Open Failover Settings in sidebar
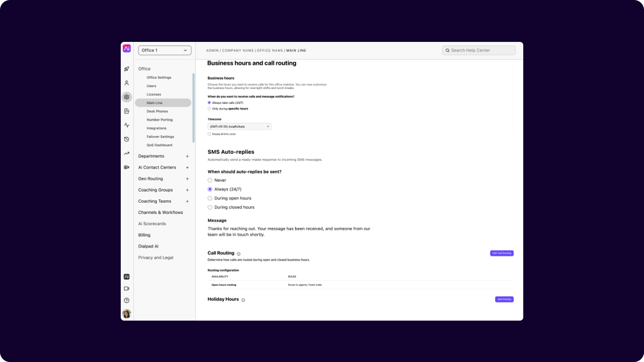 [160, 137]
